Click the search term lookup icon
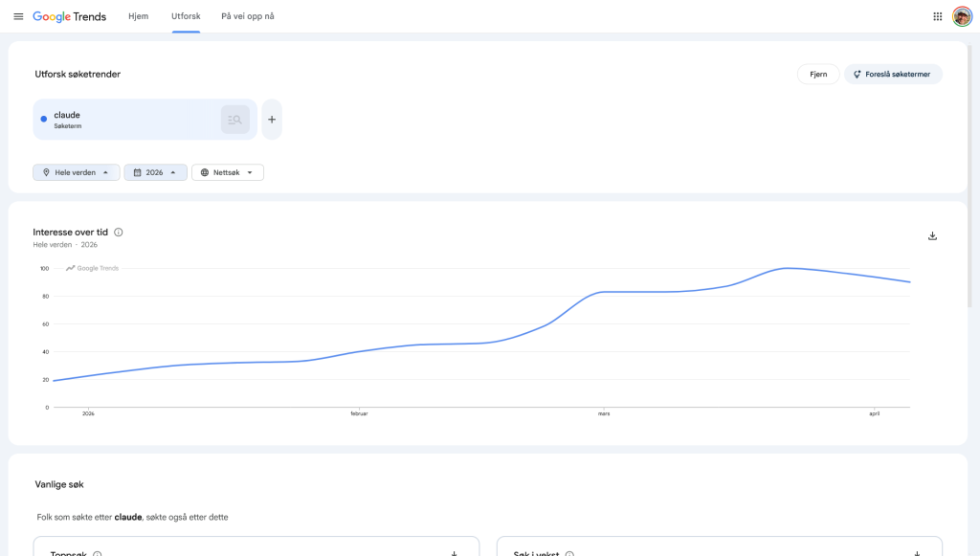 click(x=235, y=120)
